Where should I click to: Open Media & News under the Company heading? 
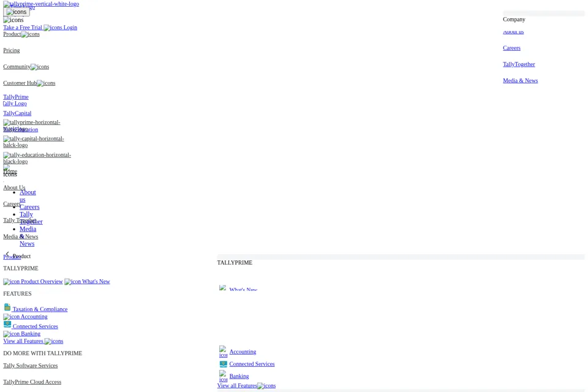click(x=521, y=81)
